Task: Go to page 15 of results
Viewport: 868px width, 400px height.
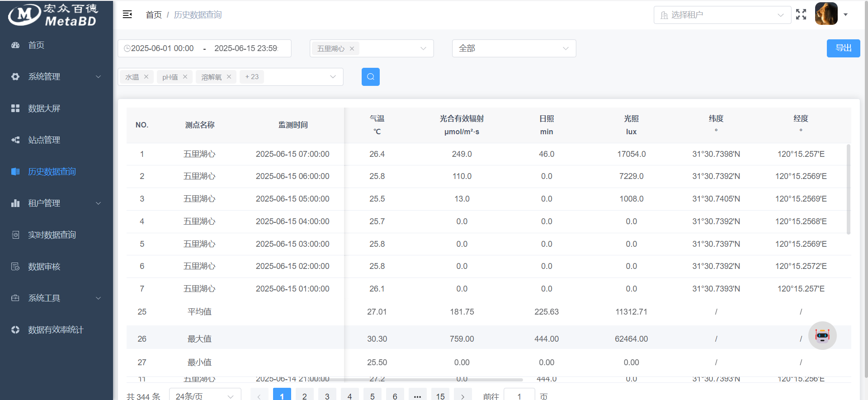Action: click(440, 395)
